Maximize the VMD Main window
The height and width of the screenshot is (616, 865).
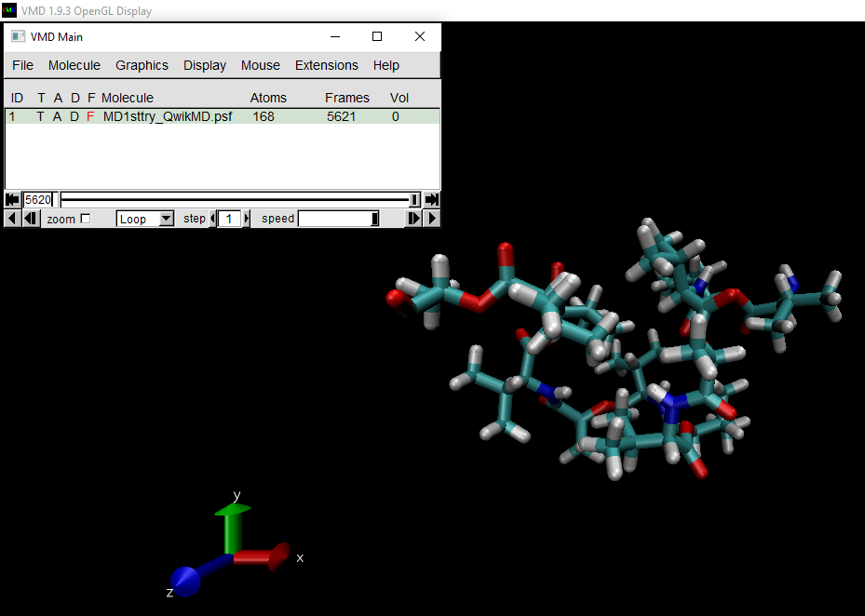(377, 36)
